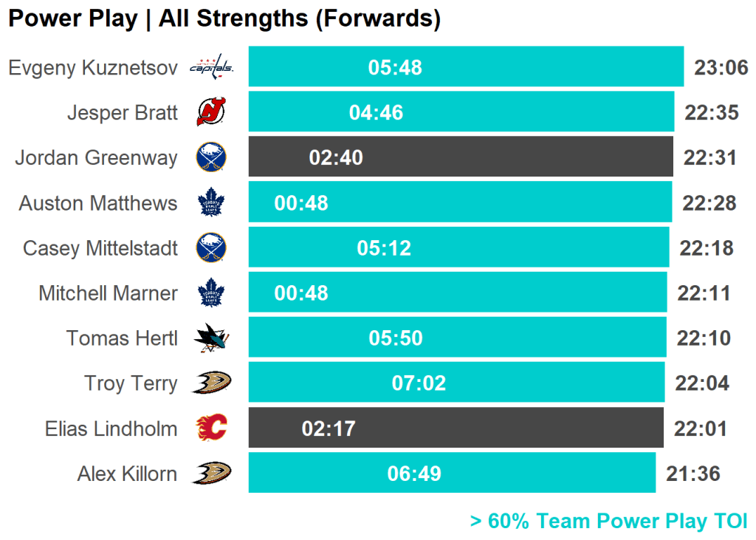This screenshot has width=756, height=540.
Task: Click the New Jersey Devils logo
Action: 211,112
